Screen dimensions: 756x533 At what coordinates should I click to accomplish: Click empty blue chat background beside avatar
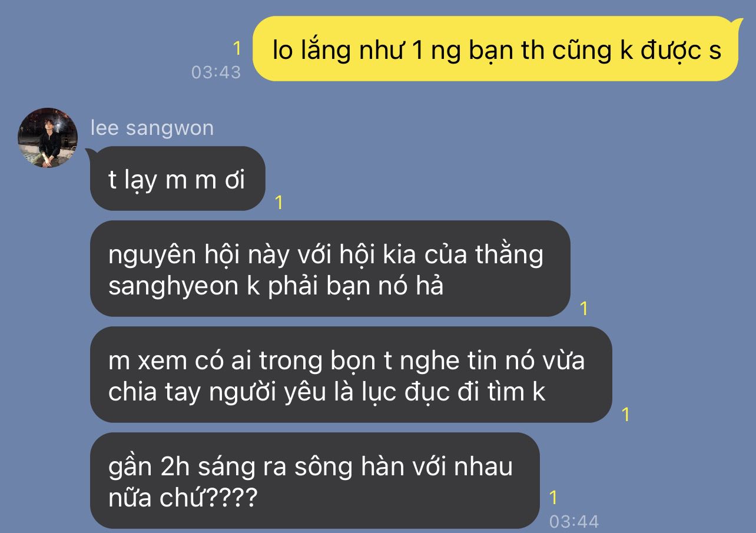point(412,130)
